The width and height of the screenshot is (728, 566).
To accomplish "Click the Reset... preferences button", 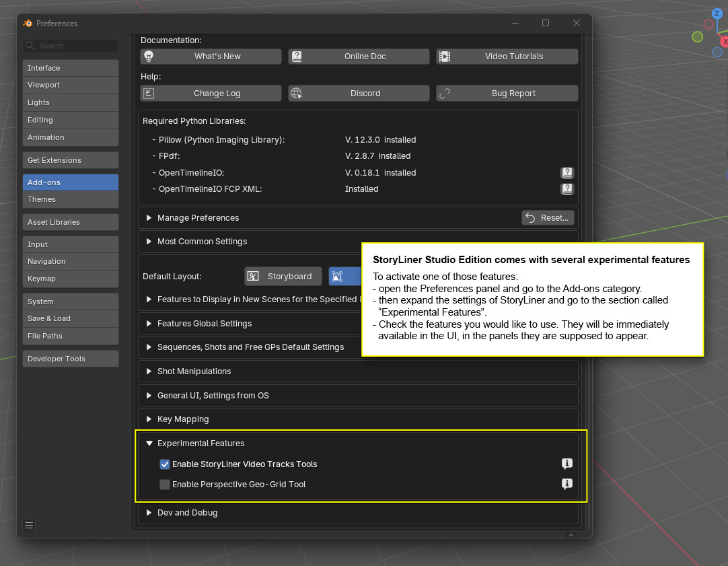I will coord(548,218).
